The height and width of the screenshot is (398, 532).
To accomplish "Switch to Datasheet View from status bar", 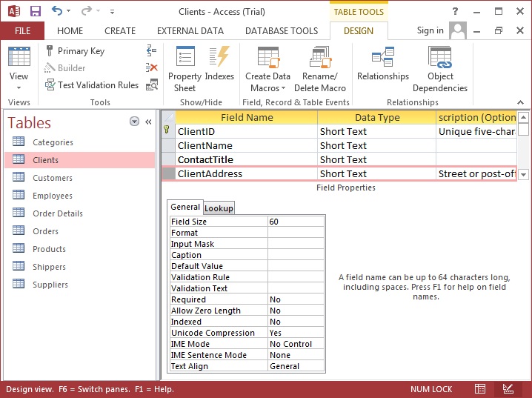I will tap(479, 389).
